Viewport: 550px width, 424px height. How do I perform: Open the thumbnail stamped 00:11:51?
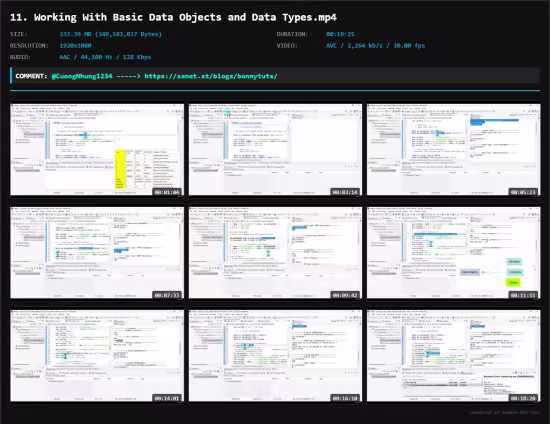click(x=454, y=253)
